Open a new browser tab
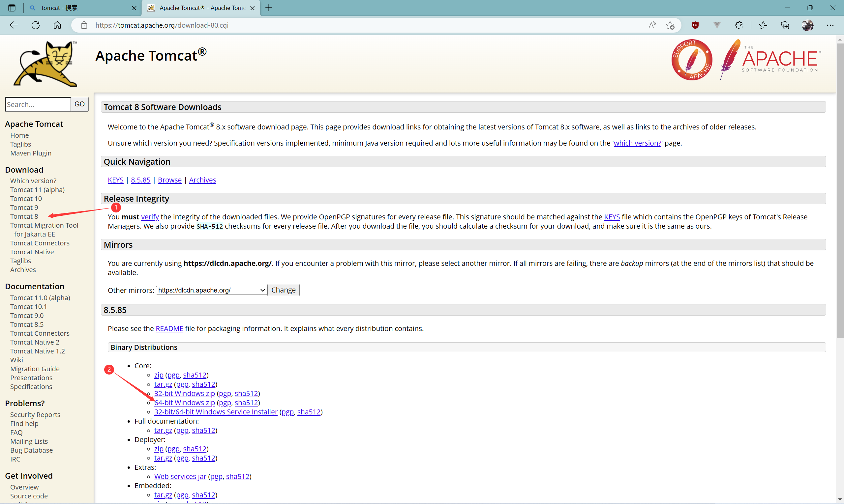This screenshot has width=844, height=504. [x=269, y=8]
